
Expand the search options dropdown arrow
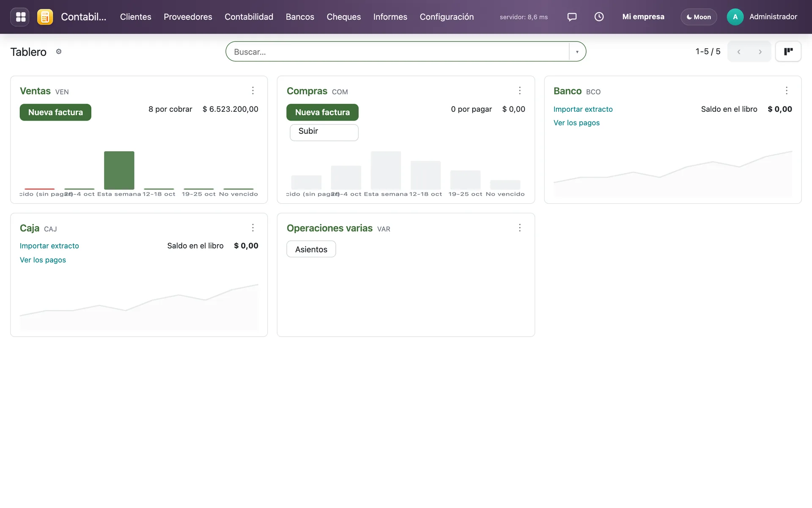click(x=577, y=52)
